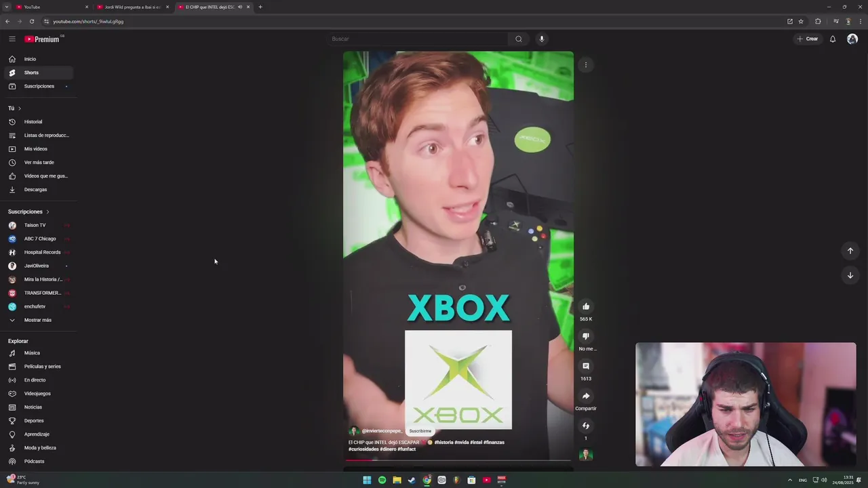Open account avatar menu

[852, 39]
